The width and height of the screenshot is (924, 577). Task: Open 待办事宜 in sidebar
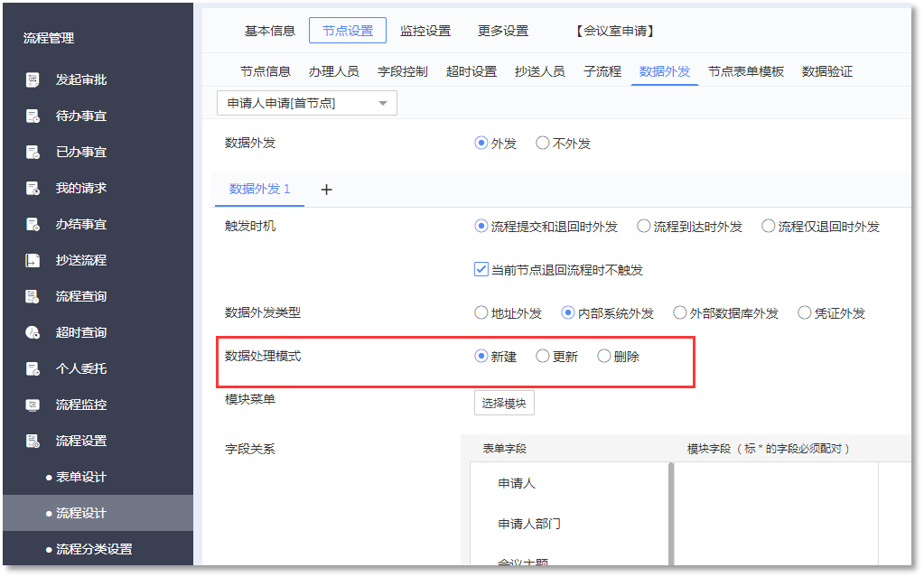tap(81, 116)
